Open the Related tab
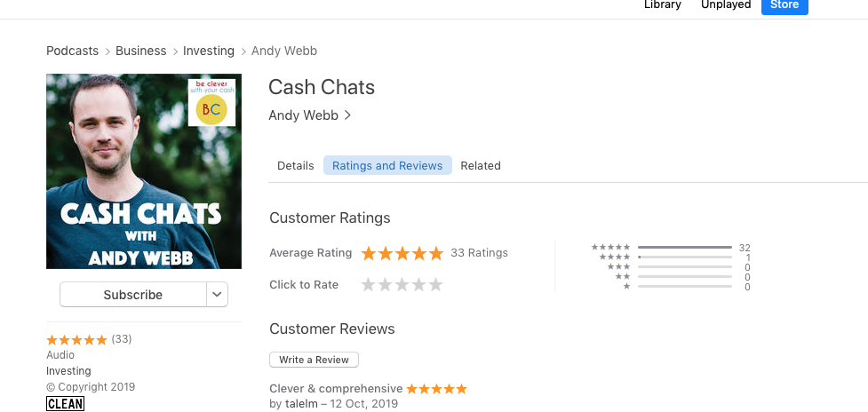This screenshot has height=412, width=868. click(481, 166)
